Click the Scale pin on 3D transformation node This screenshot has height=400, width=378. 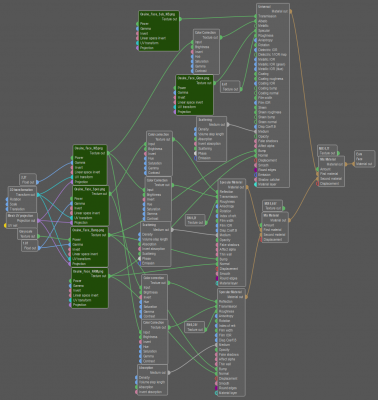tap(7, 204)
